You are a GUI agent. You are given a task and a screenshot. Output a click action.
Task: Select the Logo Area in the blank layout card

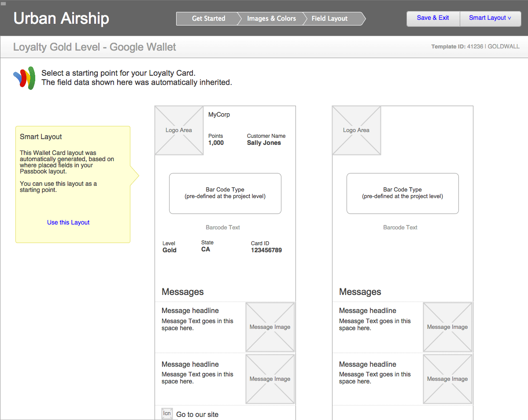tap(356, 130)
